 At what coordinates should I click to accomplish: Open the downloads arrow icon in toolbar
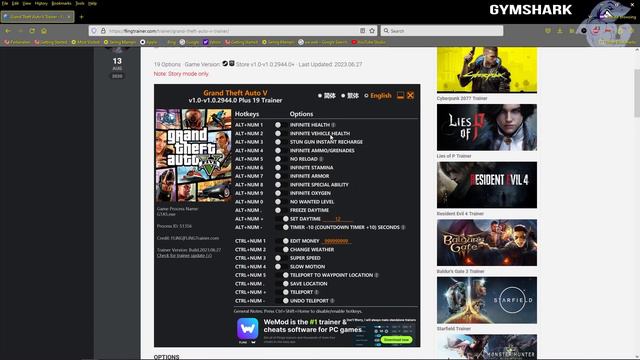560,31
